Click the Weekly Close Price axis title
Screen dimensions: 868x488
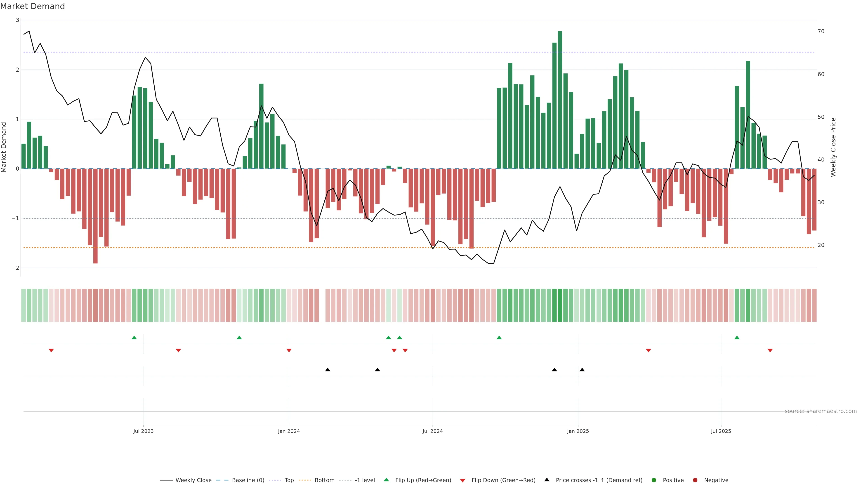pyautogui.click(x=833, y=147)
